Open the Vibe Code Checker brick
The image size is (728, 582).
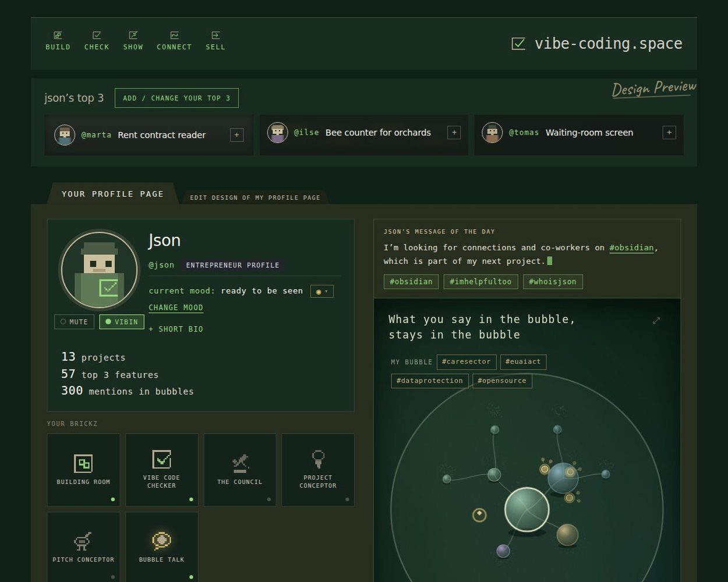162,470
